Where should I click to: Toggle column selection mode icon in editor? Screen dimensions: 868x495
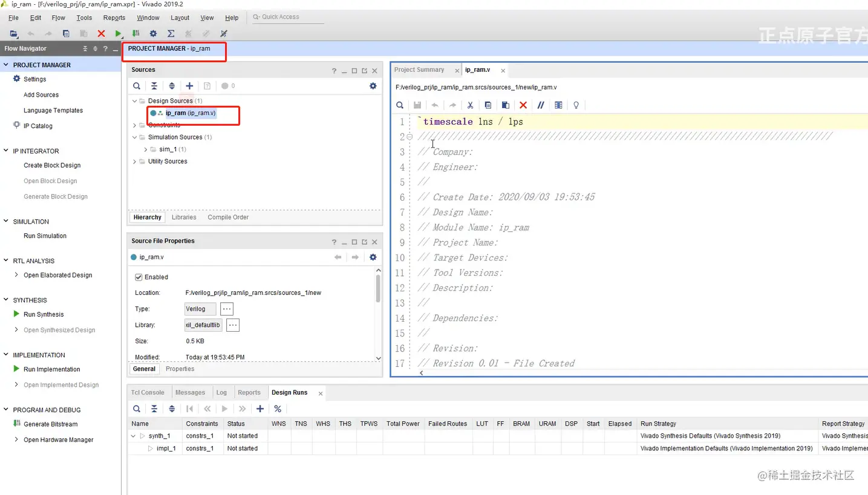coord(558,105)
